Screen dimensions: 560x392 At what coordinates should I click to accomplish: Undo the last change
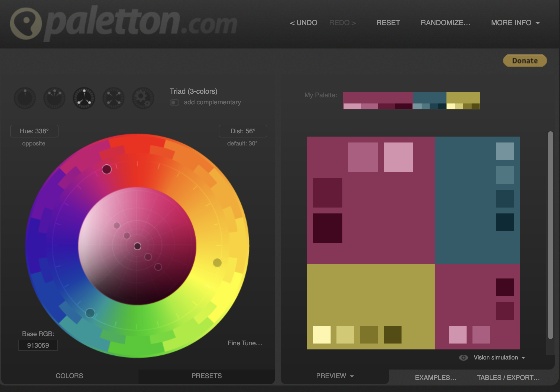tap(304, 23)
